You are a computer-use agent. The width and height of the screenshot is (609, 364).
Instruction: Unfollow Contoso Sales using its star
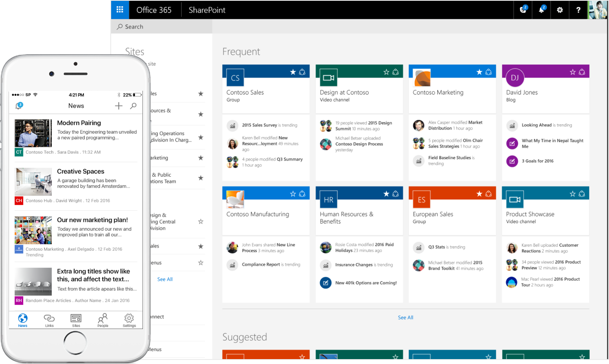click(293, 72)
